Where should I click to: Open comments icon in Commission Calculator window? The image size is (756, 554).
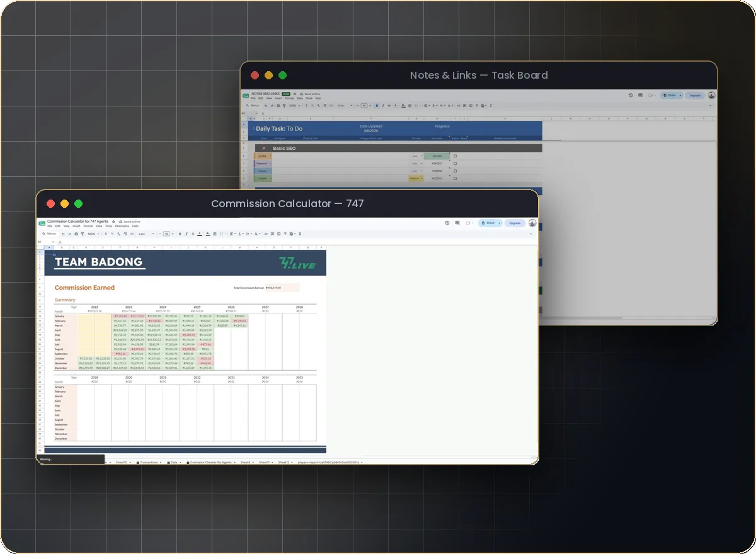pos(457,223)
